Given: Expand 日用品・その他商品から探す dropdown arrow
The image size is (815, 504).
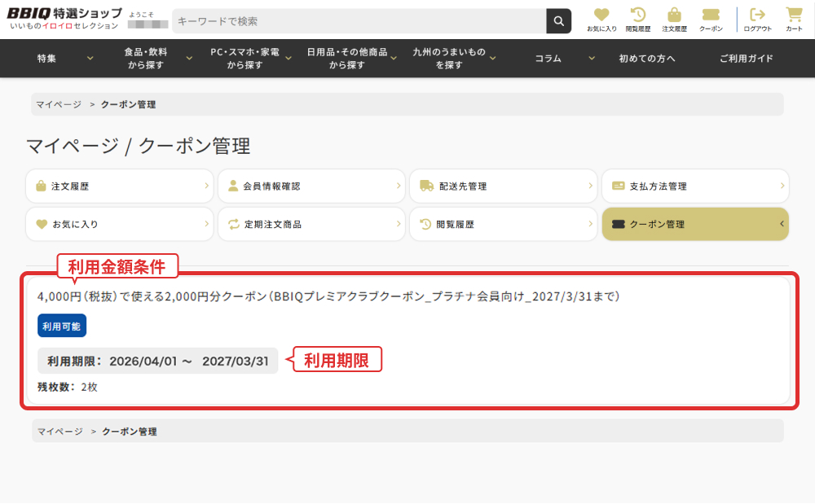Looking at the screenshot, I should click(394, 58).
